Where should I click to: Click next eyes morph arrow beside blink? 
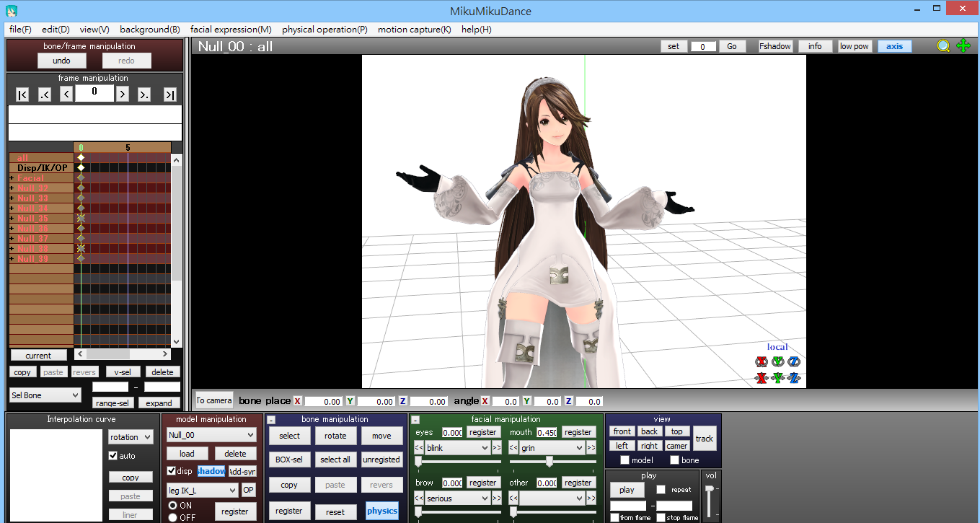pos(497,448)
